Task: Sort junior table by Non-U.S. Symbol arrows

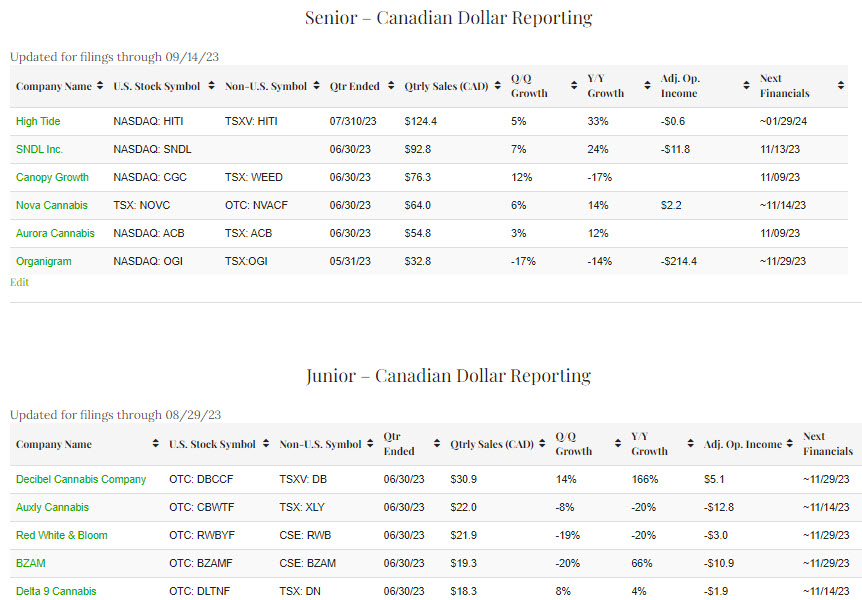Action: 370,444
